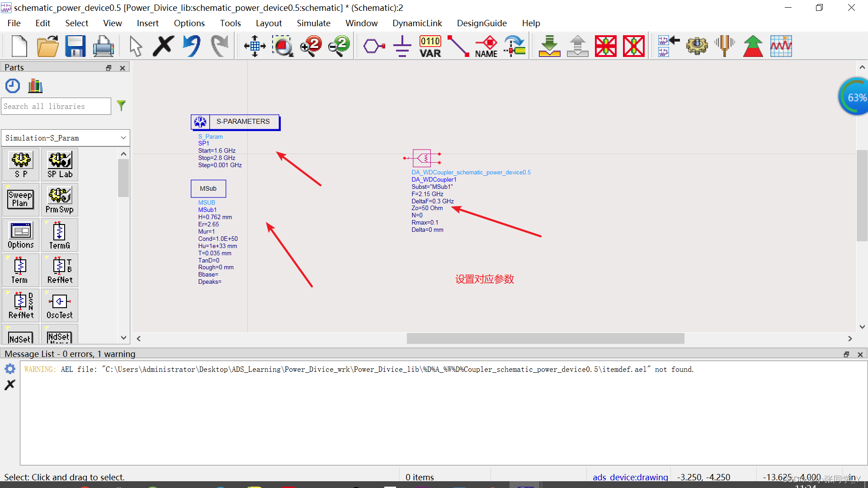The height and width of the screenshot is (488, 868).
Task: Open the DesignGuide menu
Action: coord(481,23)
